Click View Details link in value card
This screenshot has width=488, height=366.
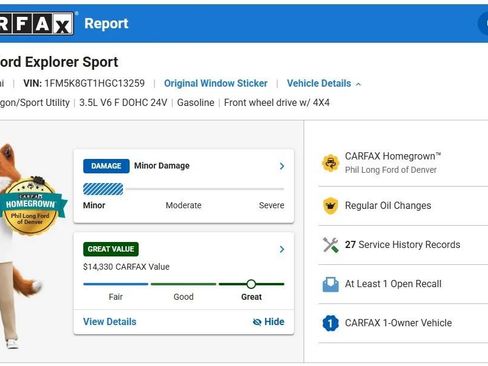[110, 322]
